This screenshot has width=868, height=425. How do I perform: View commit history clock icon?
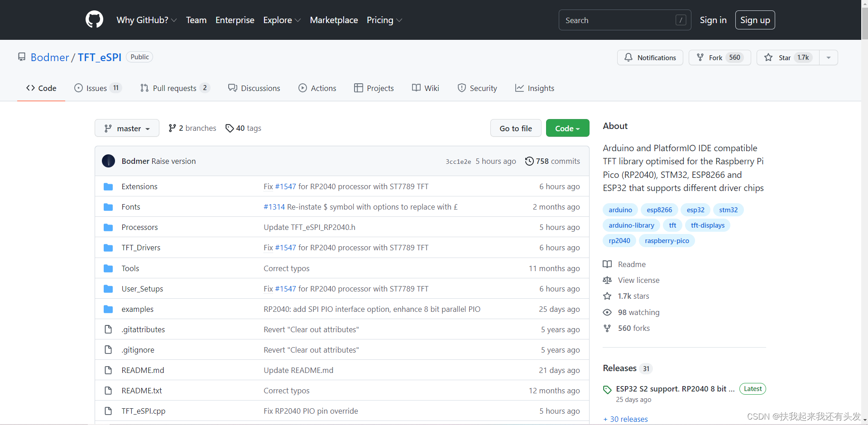click(x=529, y=161)
